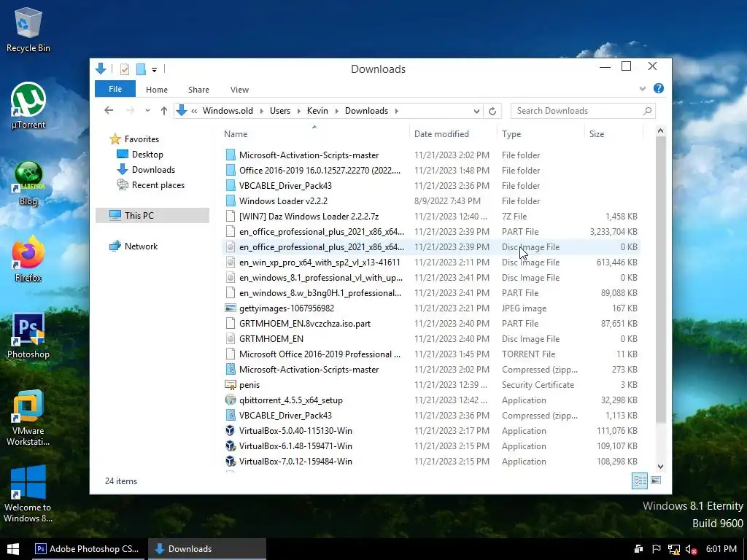Select the gettyimages-1067956982 JPEG icon
Viewport: 747px width, 560px height.
(x=231, y=308)
